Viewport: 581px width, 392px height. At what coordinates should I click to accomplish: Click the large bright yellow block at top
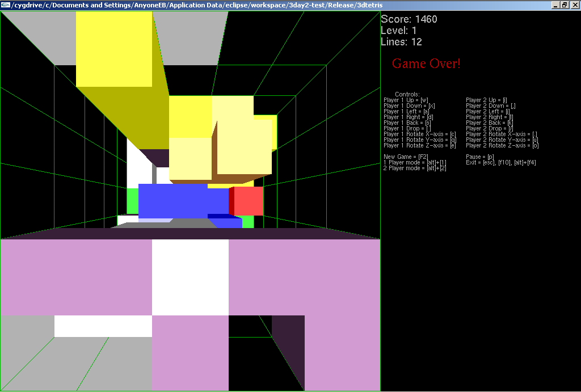click(114, 48)
